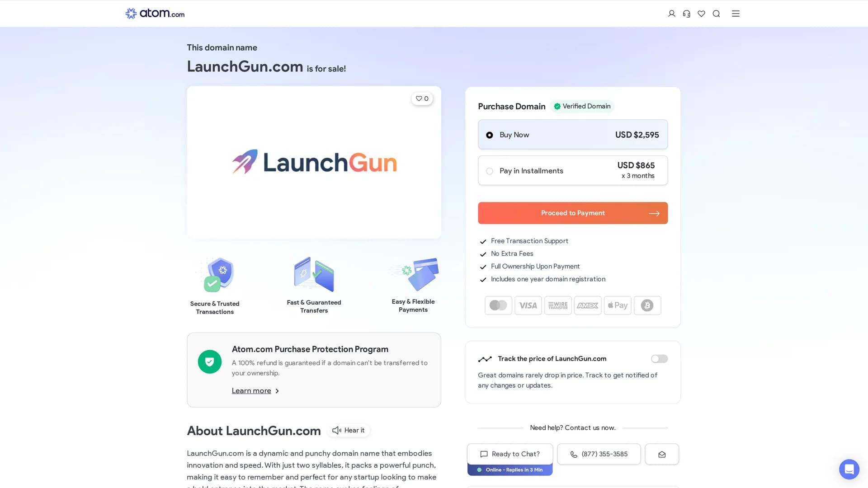Click Atom.com Purchase Protection Program heading

pyautogui.click(x=310, y=349)
